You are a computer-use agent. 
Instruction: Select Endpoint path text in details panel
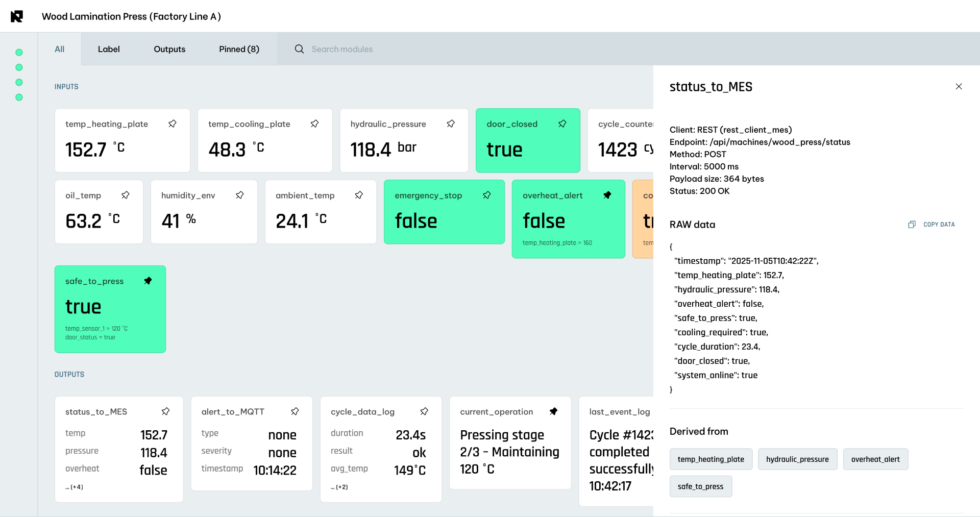click(780, 142)
